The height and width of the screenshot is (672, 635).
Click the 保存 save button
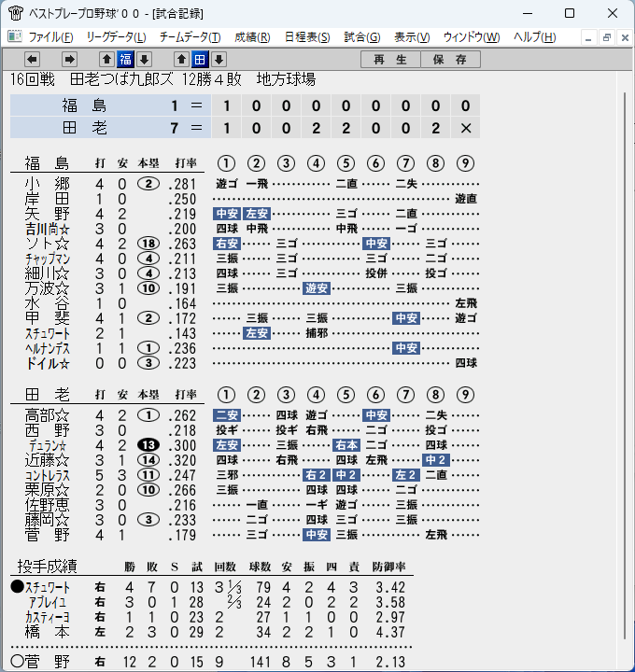tap(450, 59)
